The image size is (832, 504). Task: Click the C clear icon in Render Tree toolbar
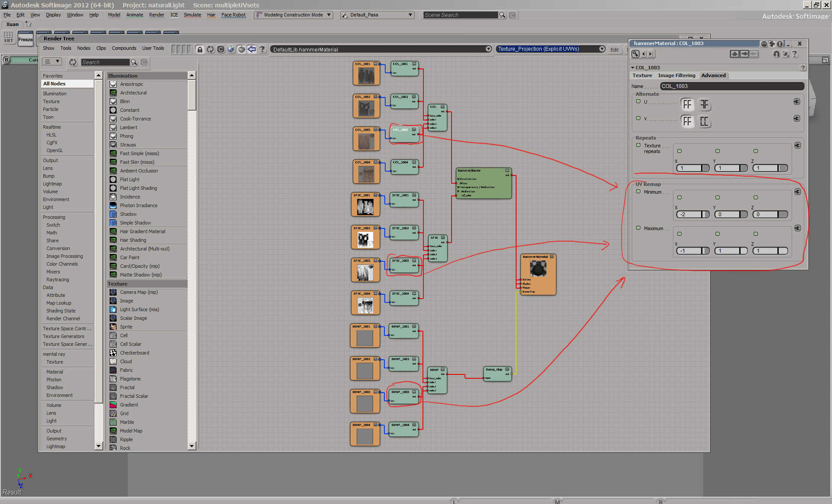coord(221,49)
